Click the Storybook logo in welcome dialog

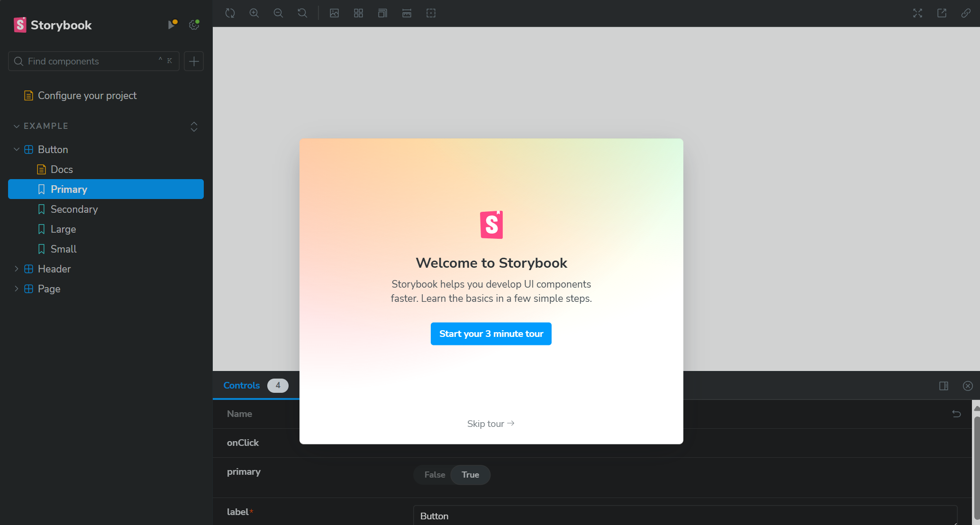[x=491, y=225]
